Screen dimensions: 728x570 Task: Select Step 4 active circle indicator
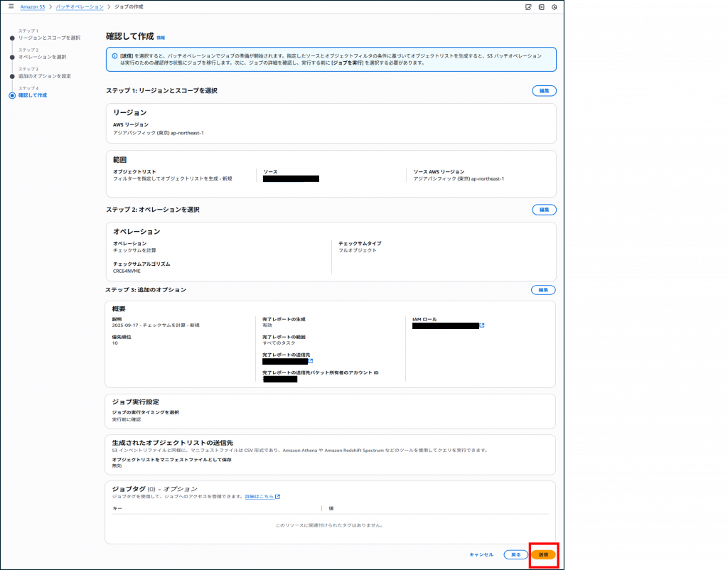point(12,95)
